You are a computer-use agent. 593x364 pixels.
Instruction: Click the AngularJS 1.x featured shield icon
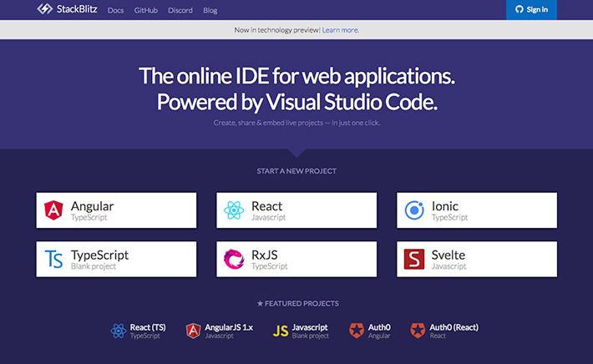point(193,331)
